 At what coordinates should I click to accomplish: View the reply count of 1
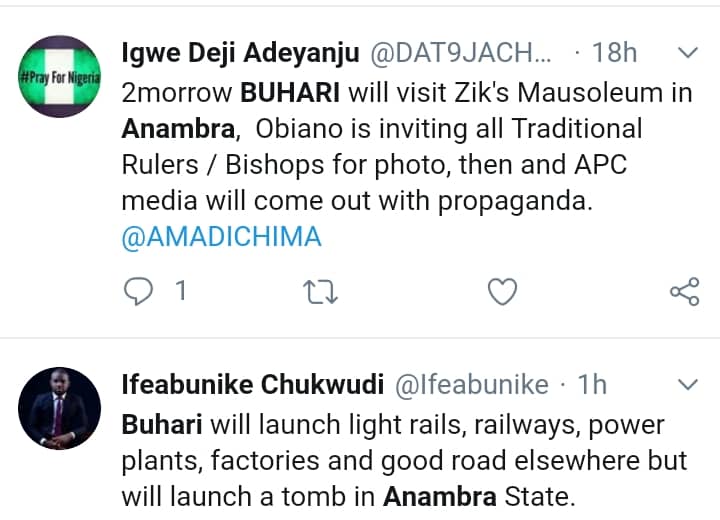[181, 292]
